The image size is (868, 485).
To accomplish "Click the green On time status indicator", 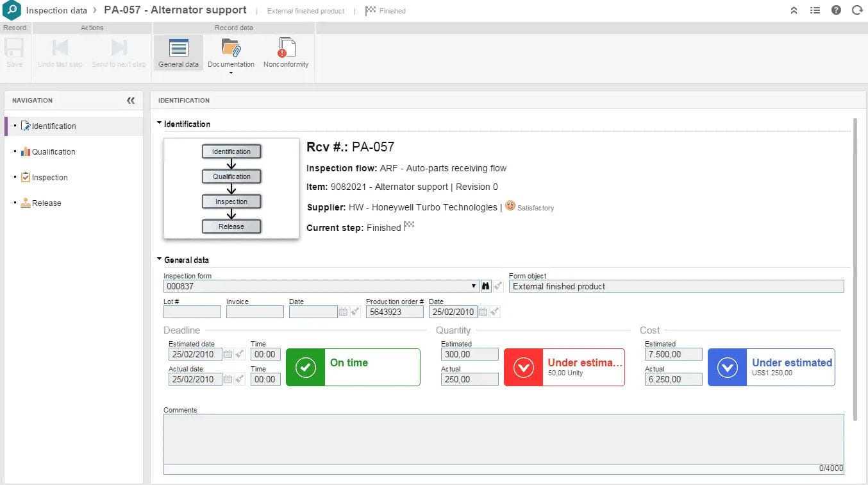I will pyautogui.click(x=353, y=368).
